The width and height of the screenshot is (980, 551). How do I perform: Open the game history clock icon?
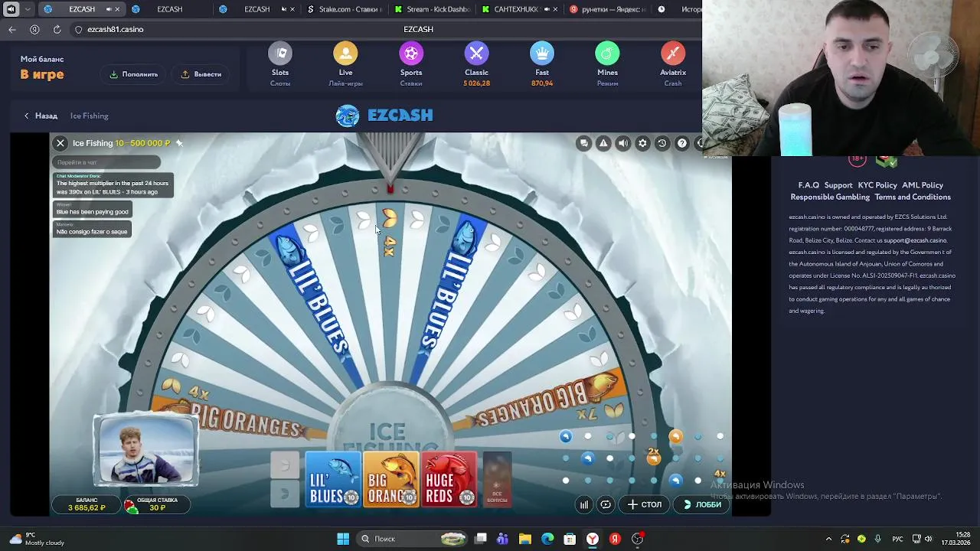pos(662,143)
